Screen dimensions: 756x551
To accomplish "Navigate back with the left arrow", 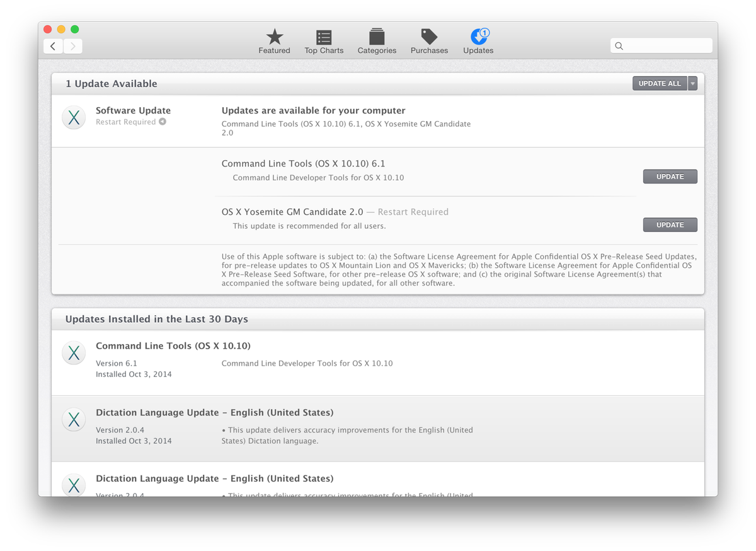I will point(52,46).
